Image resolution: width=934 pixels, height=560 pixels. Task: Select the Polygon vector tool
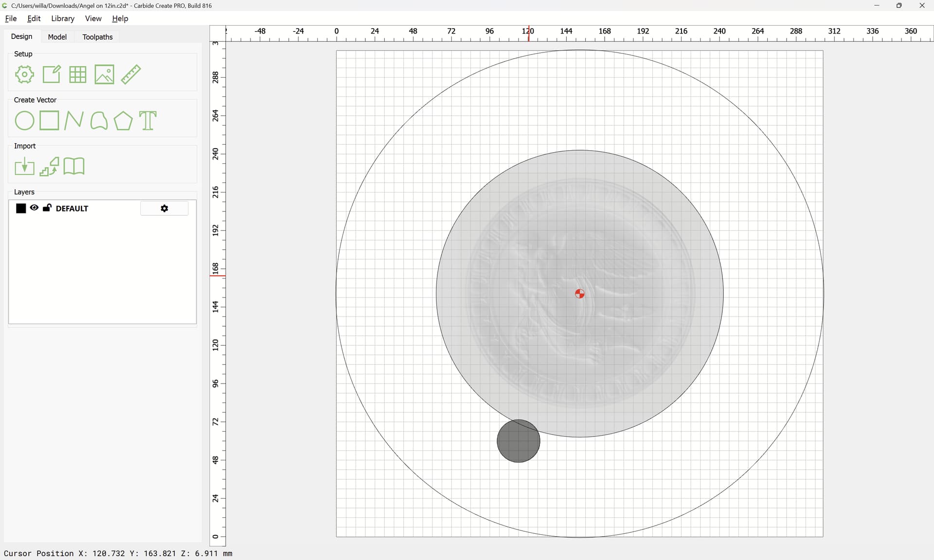tap(123, 121)
